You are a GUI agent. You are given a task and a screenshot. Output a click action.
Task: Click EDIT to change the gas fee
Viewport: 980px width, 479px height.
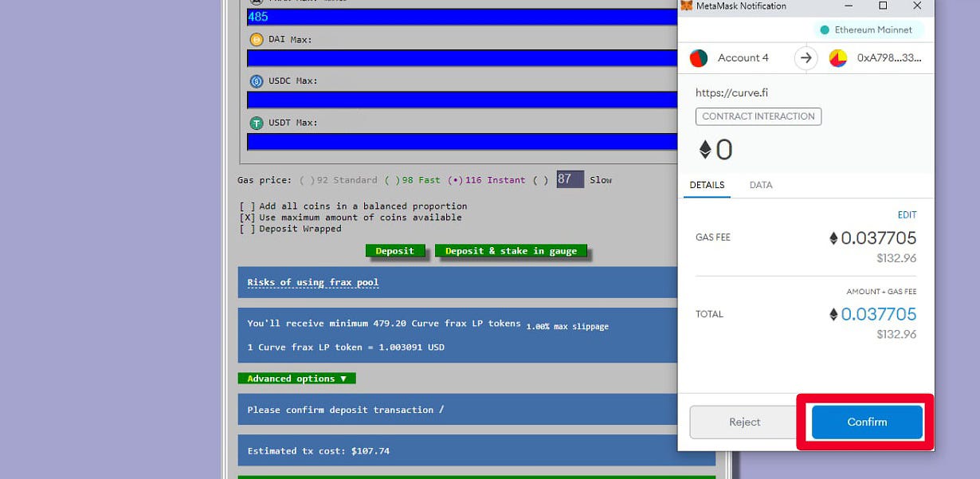tap(907, 215)
